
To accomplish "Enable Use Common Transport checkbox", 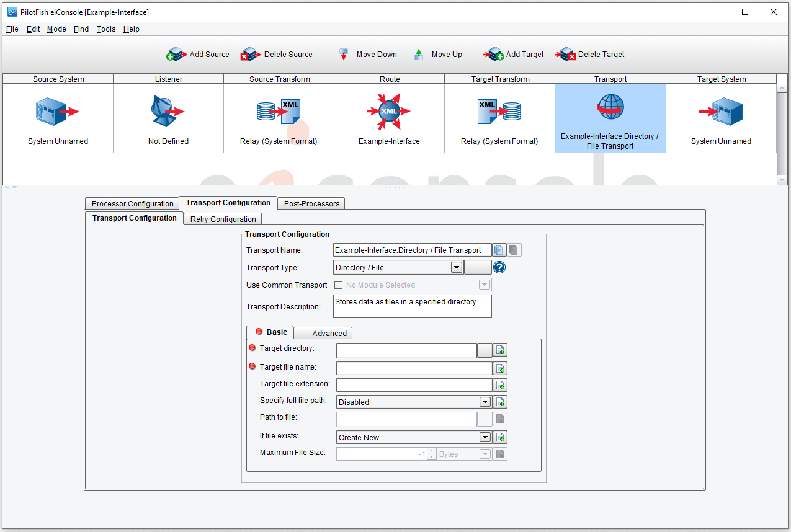I will pyautogui.click(x=338, y=285).
